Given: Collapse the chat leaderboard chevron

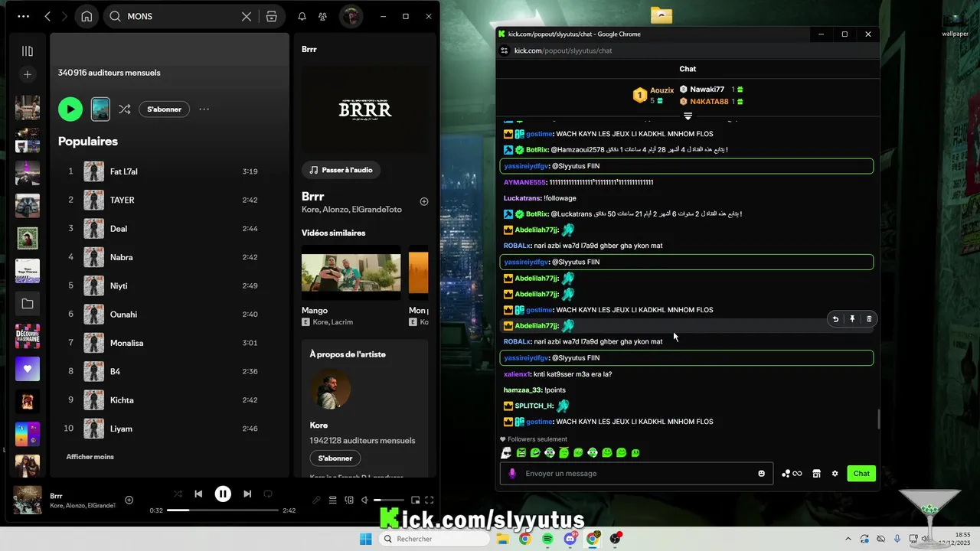Looking at the screenshot, I should (x=688, y=116).
